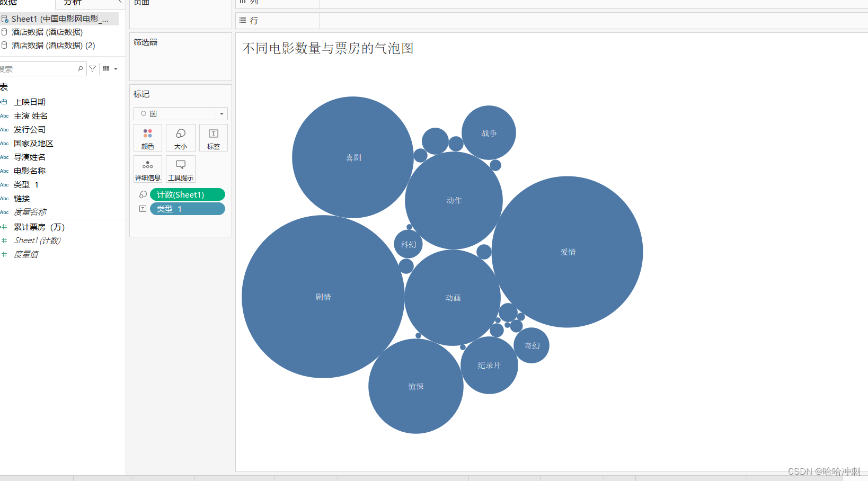
Task: Select the 国家及地区 field
Action: click(x=33, y=143)
